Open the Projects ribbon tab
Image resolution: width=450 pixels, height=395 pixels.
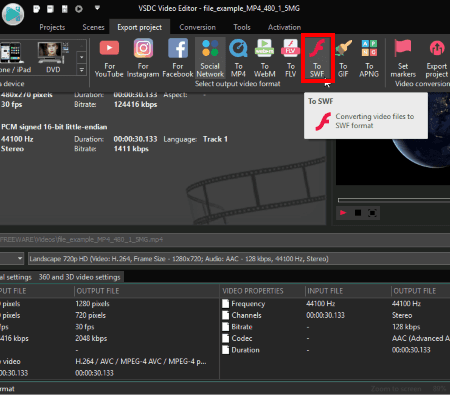(x=52, y=27)
